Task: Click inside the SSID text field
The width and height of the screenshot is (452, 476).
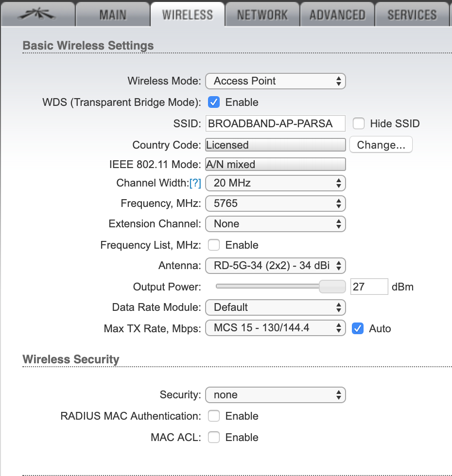Action: pos(275,123)
